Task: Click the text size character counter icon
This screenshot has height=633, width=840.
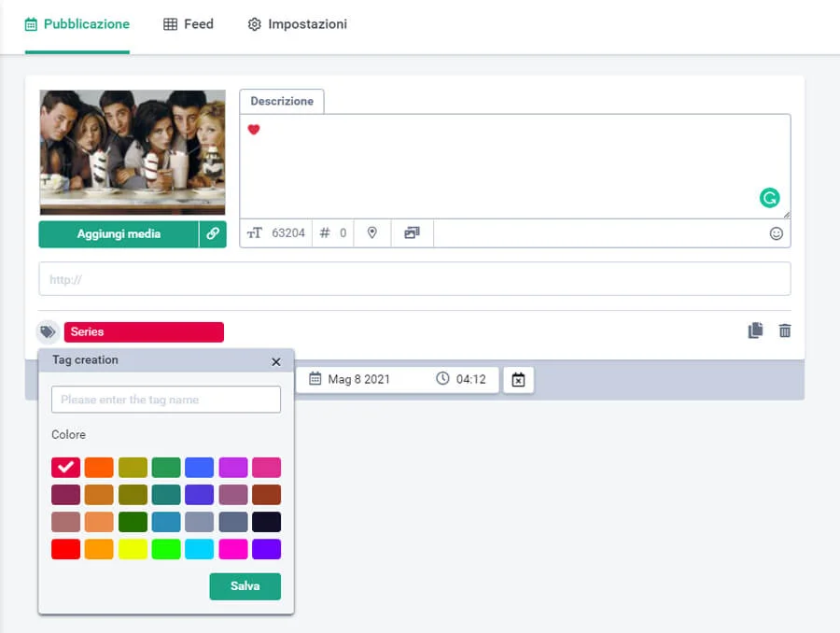Action: point(255,233)
